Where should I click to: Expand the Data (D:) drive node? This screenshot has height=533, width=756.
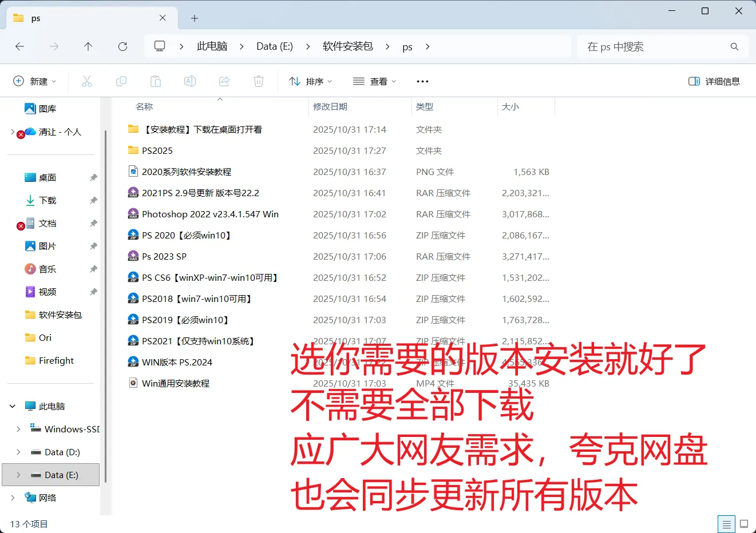tap(18, 452)
